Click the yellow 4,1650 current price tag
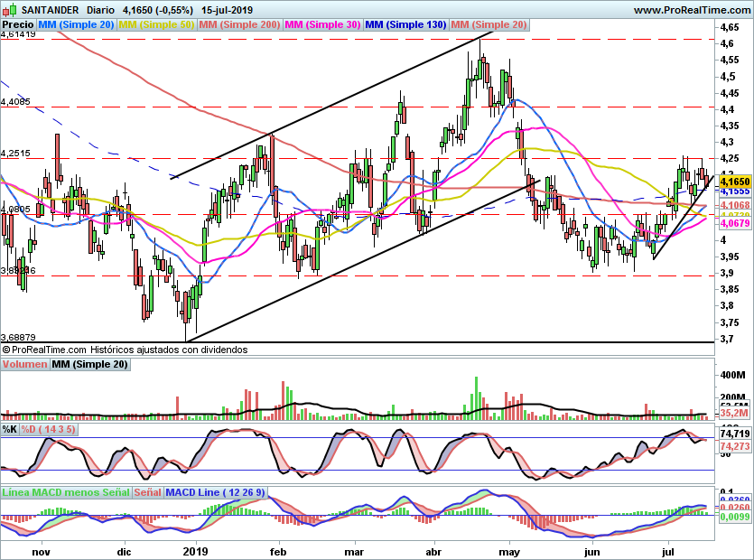Image resolution: width=754 pixels, height=560 pixels. [x=735, y=182]
